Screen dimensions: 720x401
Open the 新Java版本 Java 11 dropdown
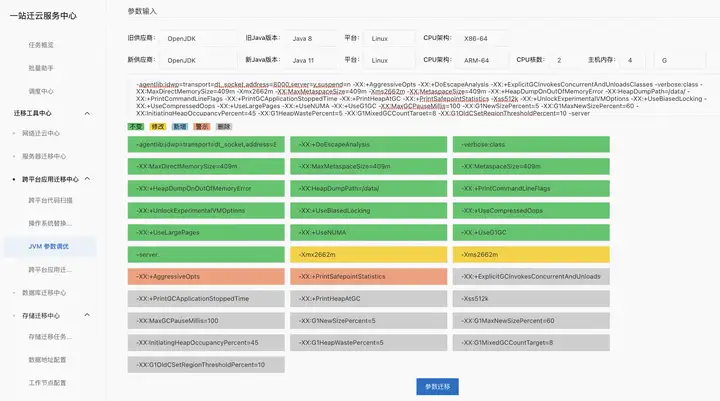click(x=311, y=60)
